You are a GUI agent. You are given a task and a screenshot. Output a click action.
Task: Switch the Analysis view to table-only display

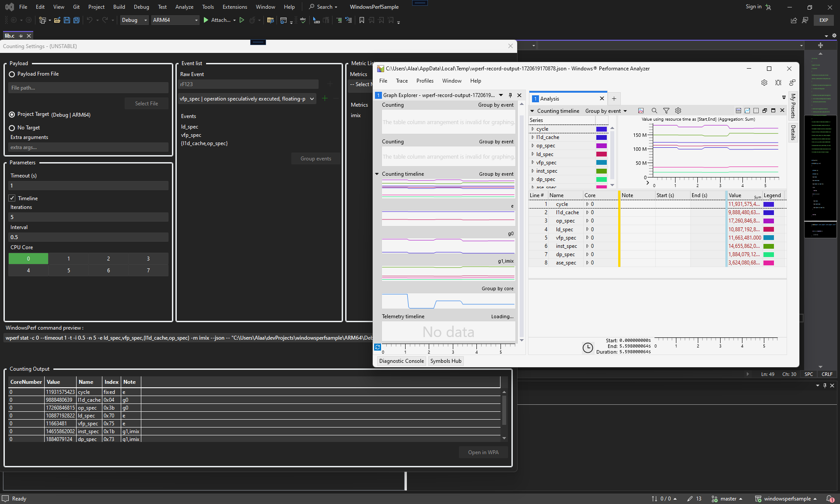click(756, 111)
